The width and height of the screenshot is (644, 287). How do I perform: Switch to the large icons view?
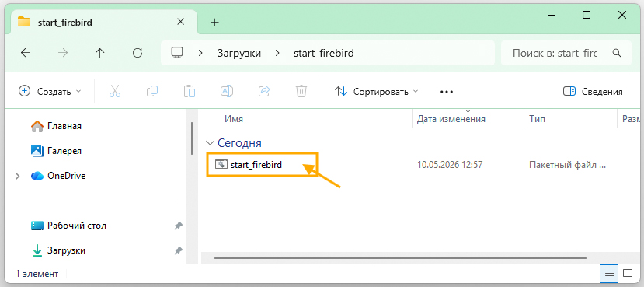(x=627, y=274)
